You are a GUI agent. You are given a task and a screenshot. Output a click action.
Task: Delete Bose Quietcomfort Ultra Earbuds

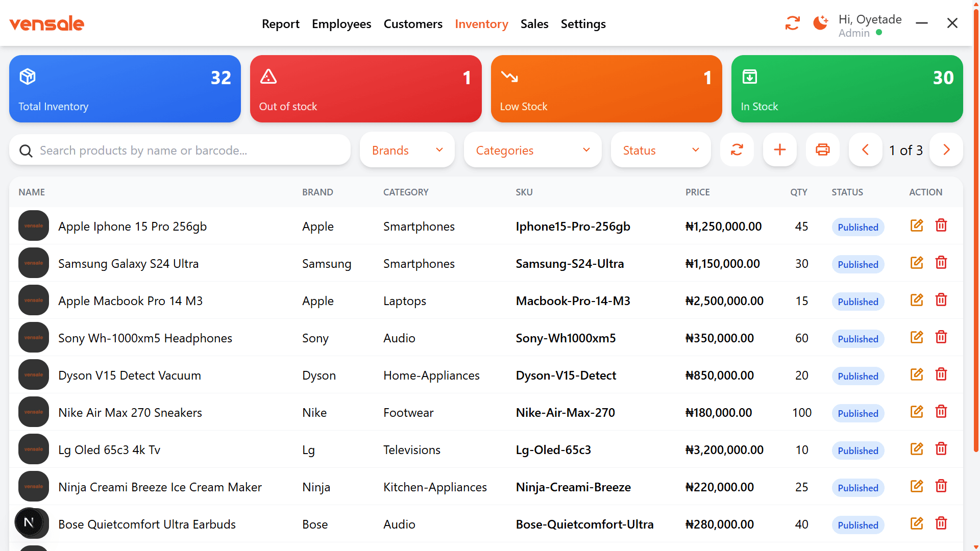pos(941,523)
